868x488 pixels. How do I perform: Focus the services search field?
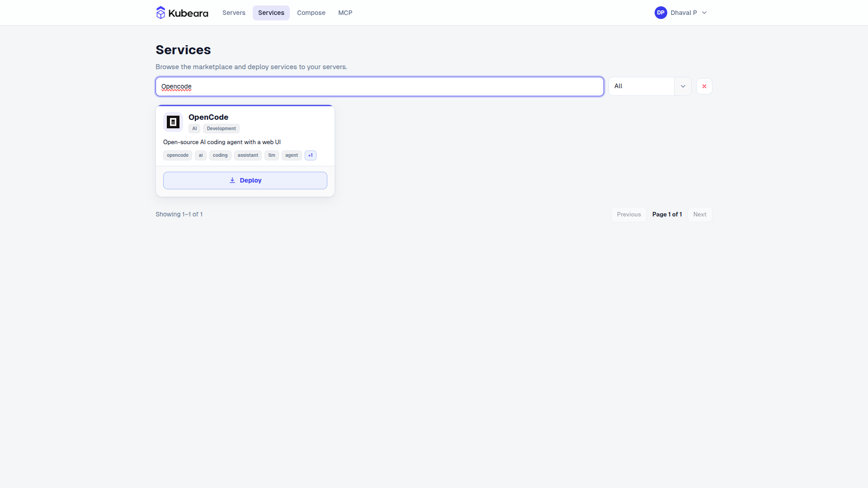pos(380,86)
